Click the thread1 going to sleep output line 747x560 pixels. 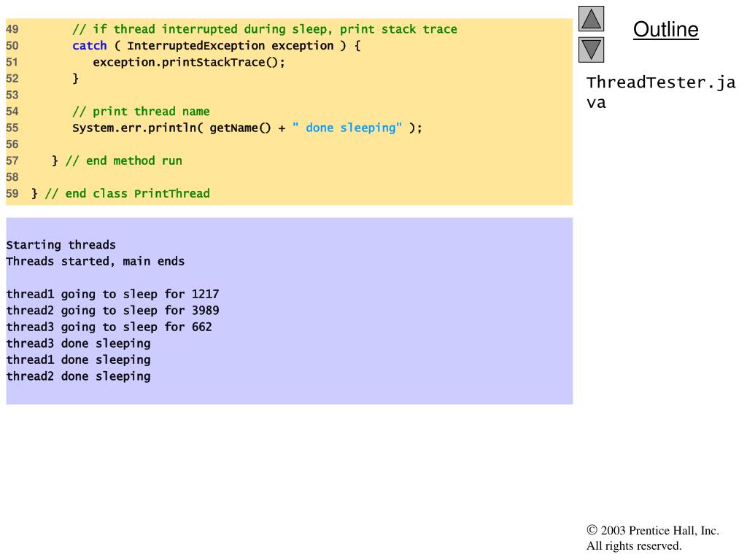pyautogui.click(x=112, y=295)
